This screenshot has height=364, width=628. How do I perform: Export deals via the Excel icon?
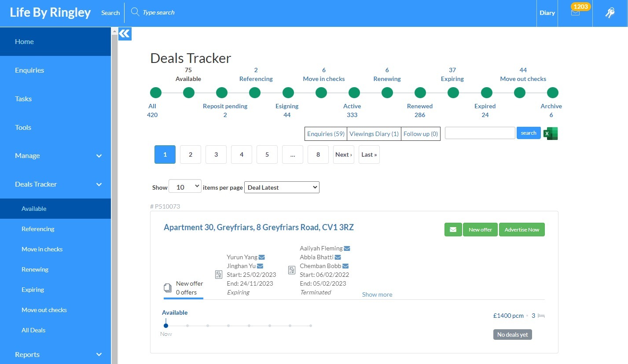click(551, 133)
